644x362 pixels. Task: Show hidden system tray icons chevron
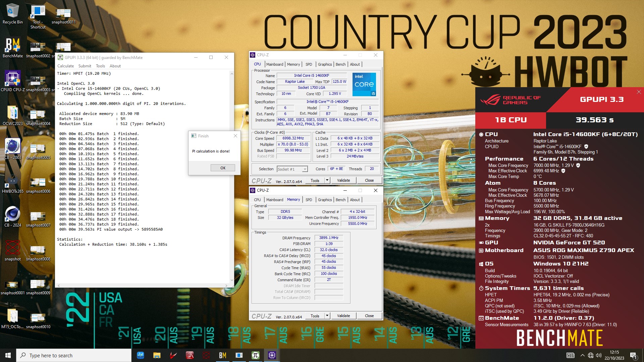[582, 355]
